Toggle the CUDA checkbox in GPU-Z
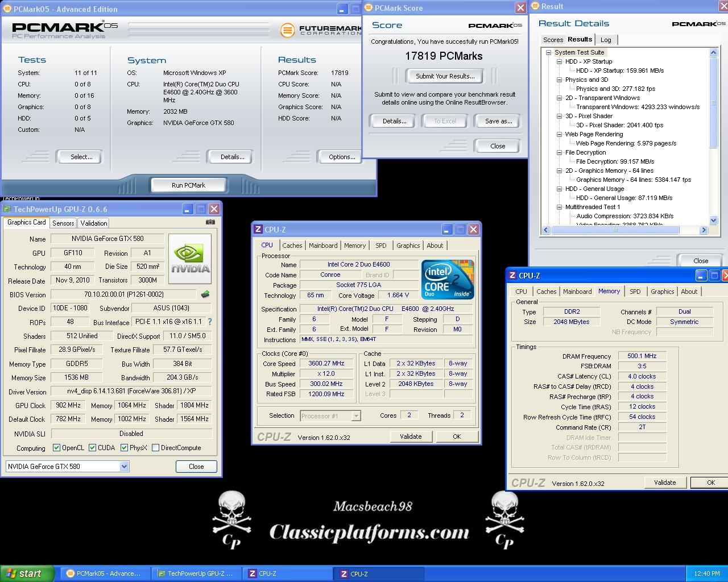 (92, 448)
